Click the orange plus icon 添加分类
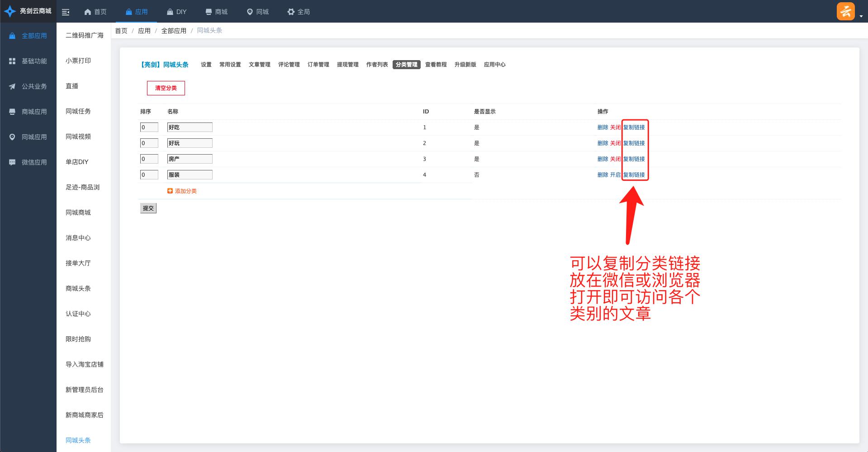The height and width of the screenshot is (452, 868). 170,191
